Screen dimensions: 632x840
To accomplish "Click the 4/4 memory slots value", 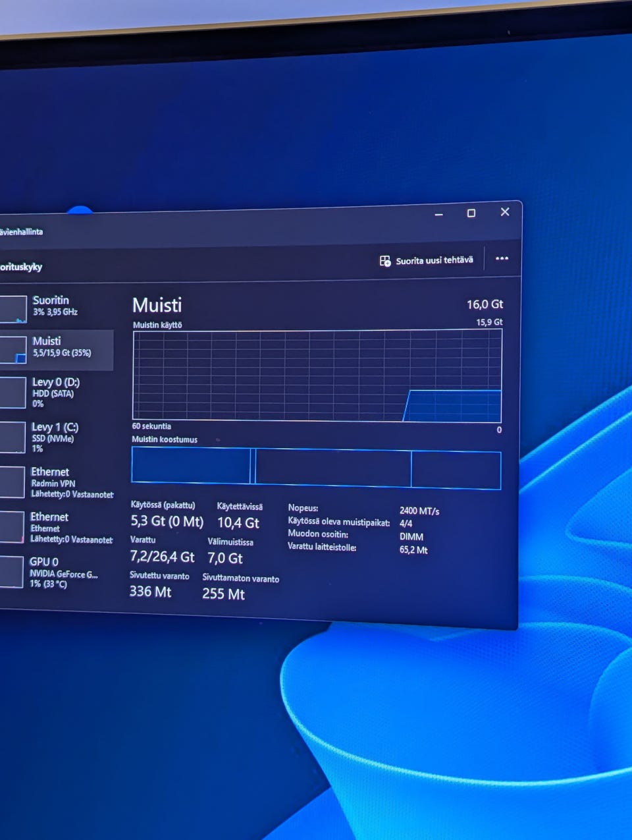I will coord(406,524).
